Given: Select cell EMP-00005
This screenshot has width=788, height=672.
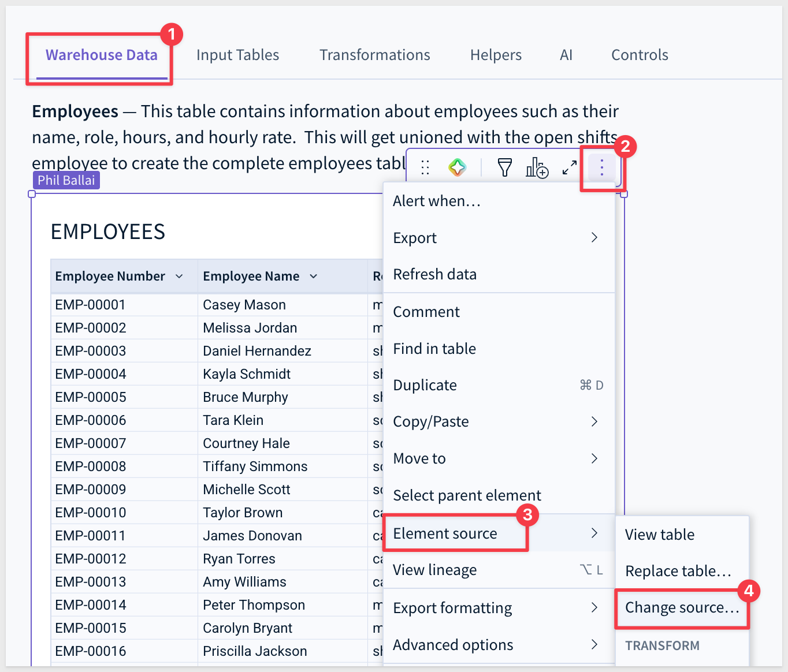Looking at the screenshot, I should pos(124,397).
